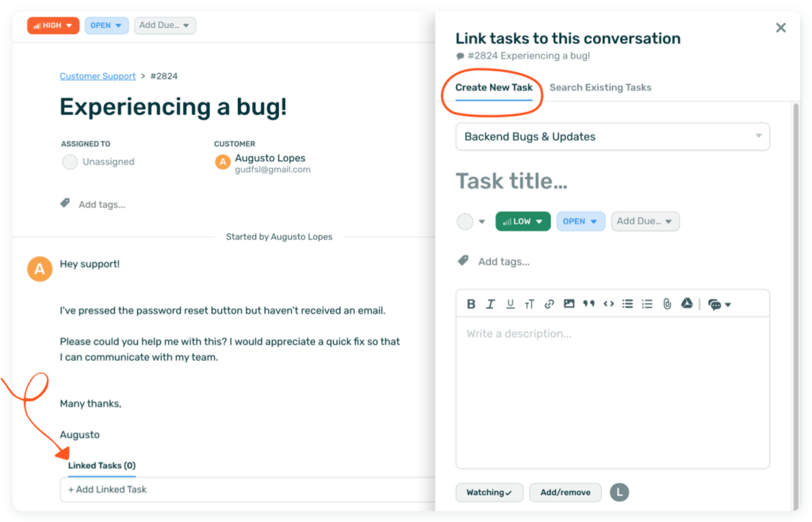Toggle the Watching button

click(x=489, y=493)
